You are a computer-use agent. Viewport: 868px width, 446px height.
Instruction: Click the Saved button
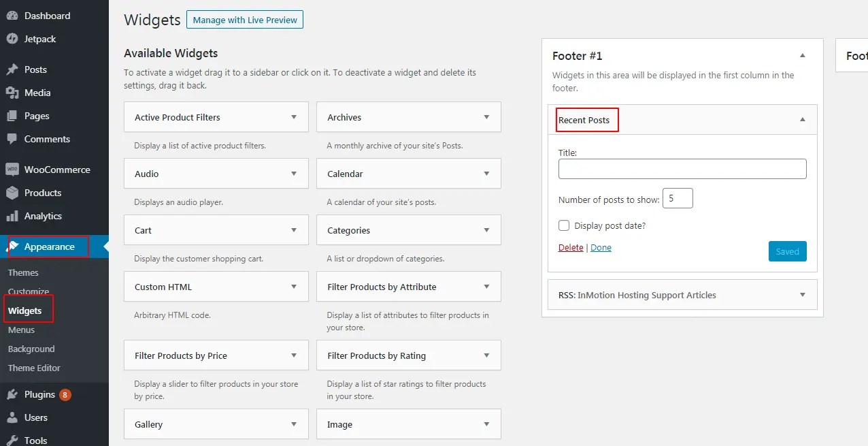point(787,251)
